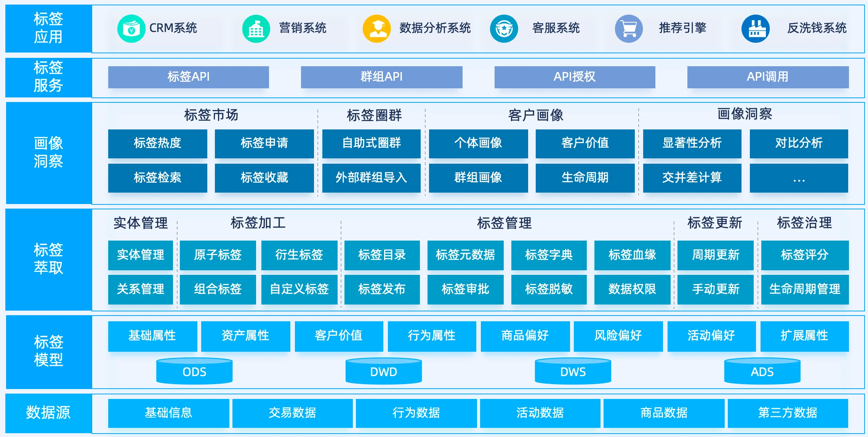
Task: Select 标签审批 box
Action: [466, 289]
